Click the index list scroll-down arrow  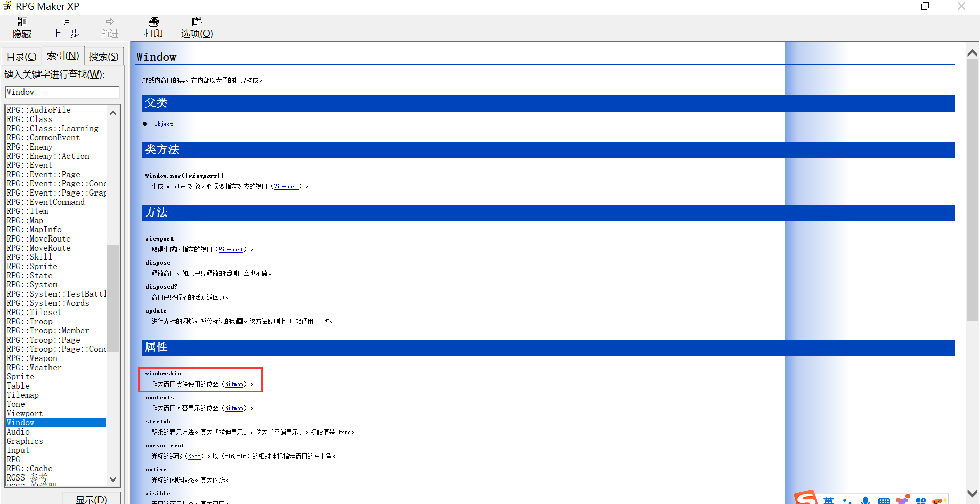coord(113,479)
